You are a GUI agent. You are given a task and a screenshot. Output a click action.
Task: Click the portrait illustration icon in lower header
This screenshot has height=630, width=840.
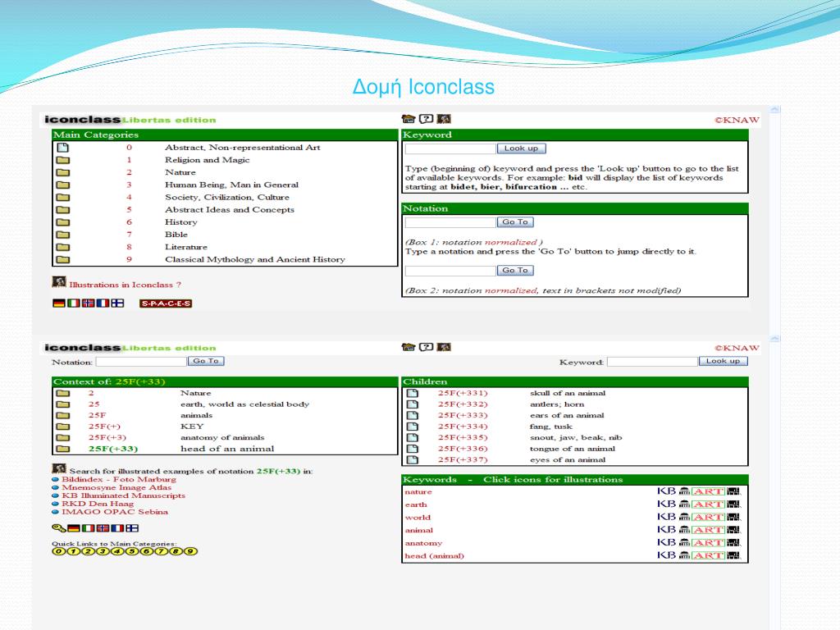tap(444, 347)
